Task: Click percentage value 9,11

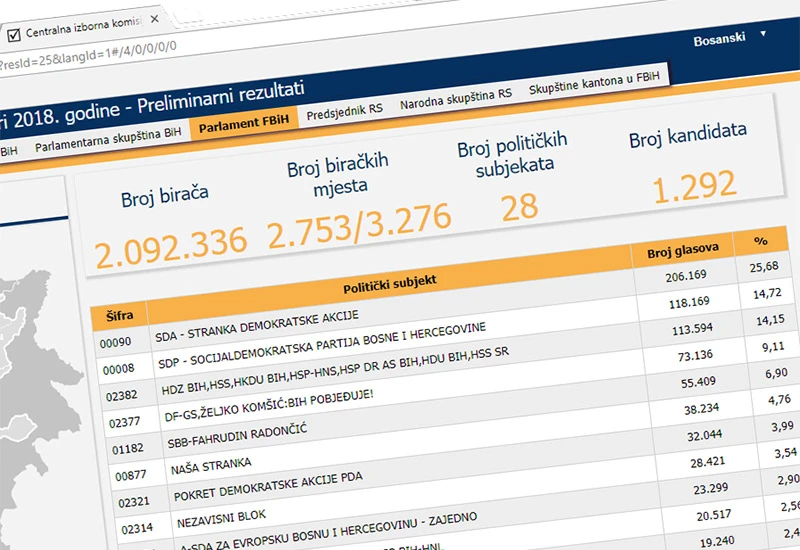Action: 773,347
